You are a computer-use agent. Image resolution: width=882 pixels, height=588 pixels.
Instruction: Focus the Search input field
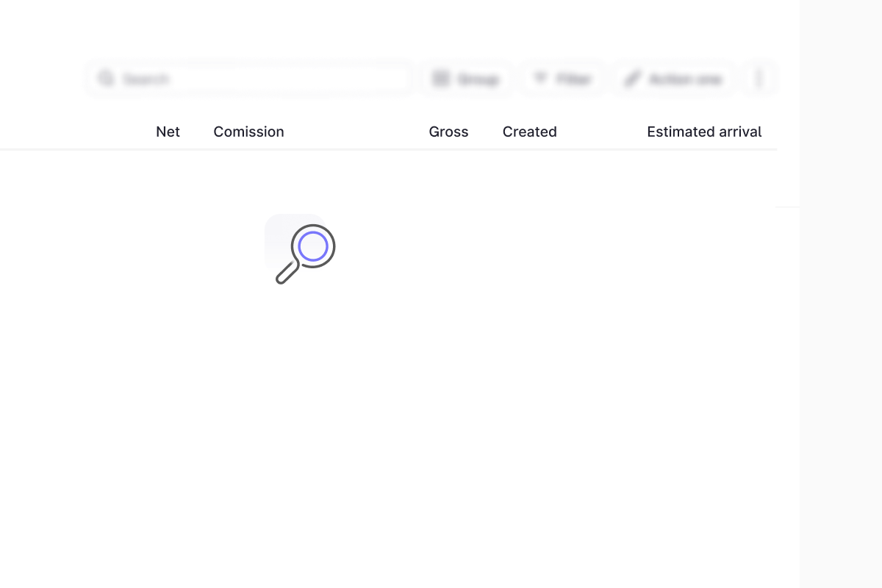tap(257, 79)
